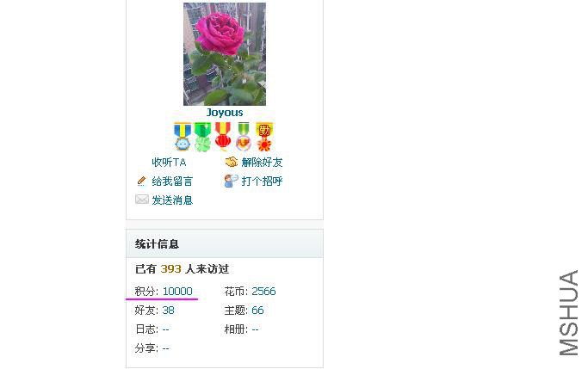
Task: Click the green clover medal
Action: 203,137
